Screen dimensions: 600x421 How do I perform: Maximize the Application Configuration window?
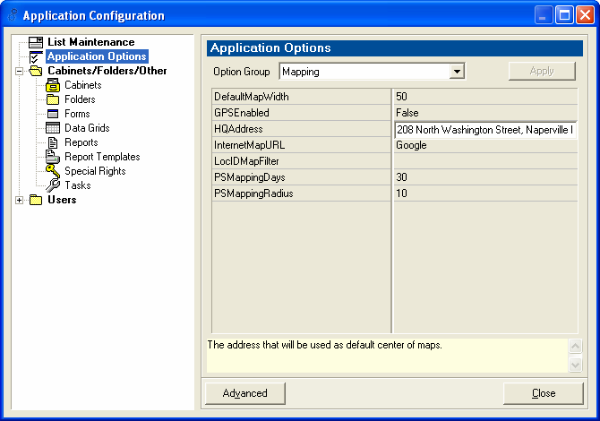[564, 15]
